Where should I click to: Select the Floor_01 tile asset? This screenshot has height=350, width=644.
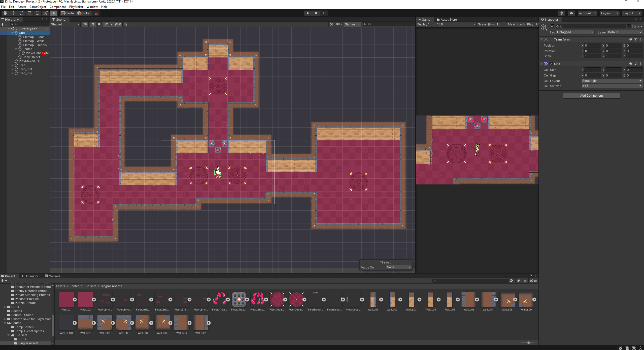pos(66,300)
